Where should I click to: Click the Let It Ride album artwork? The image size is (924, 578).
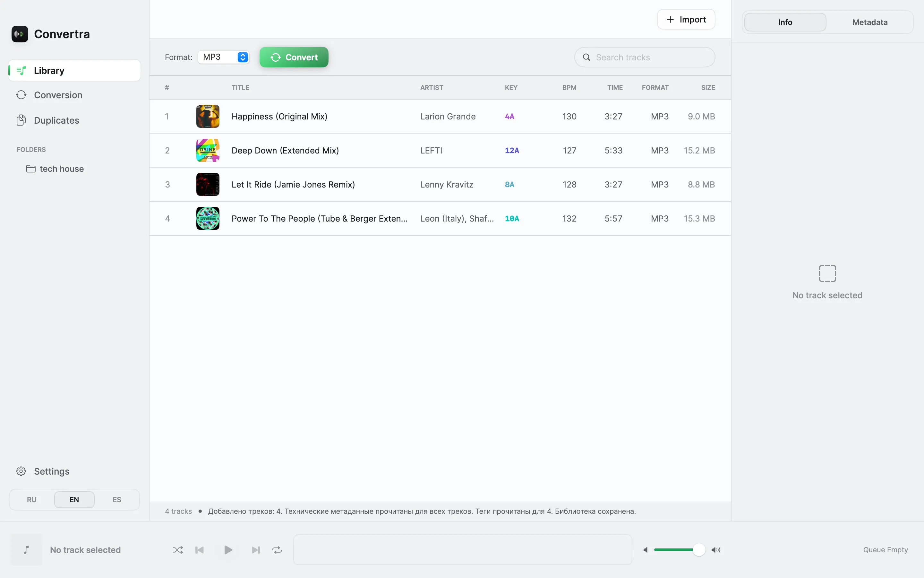click(x=208, y=184)
